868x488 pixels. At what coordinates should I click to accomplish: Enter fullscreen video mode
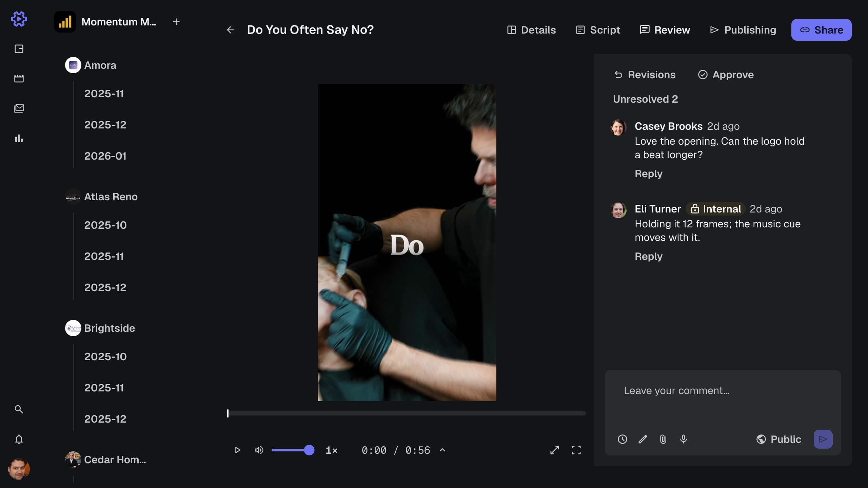click(x=576, y=450)
